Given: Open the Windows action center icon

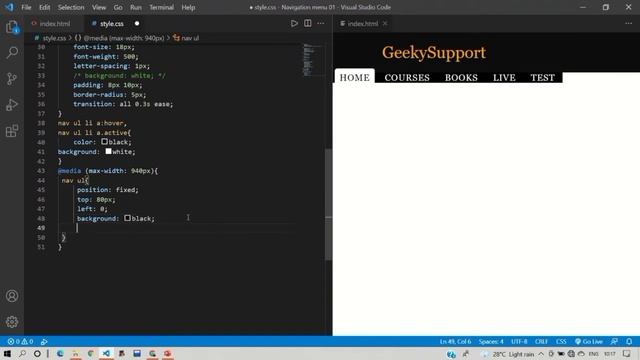Looking at the screenshot, I should point(627,353).
